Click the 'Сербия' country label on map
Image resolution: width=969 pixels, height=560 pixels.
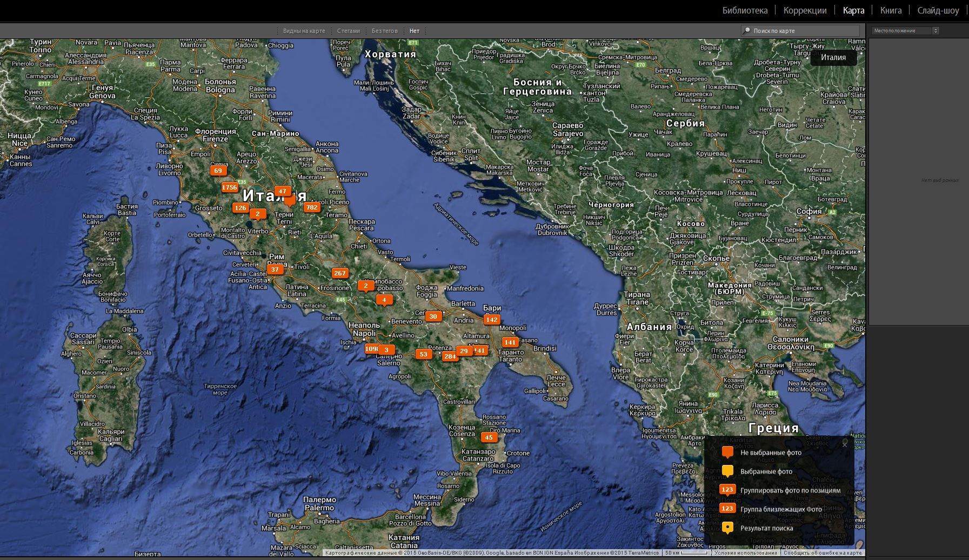click(686, 123)
